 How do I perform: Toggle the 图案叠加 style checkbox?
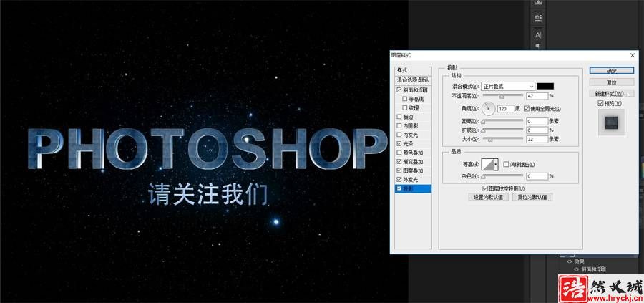tap(399, 170)
